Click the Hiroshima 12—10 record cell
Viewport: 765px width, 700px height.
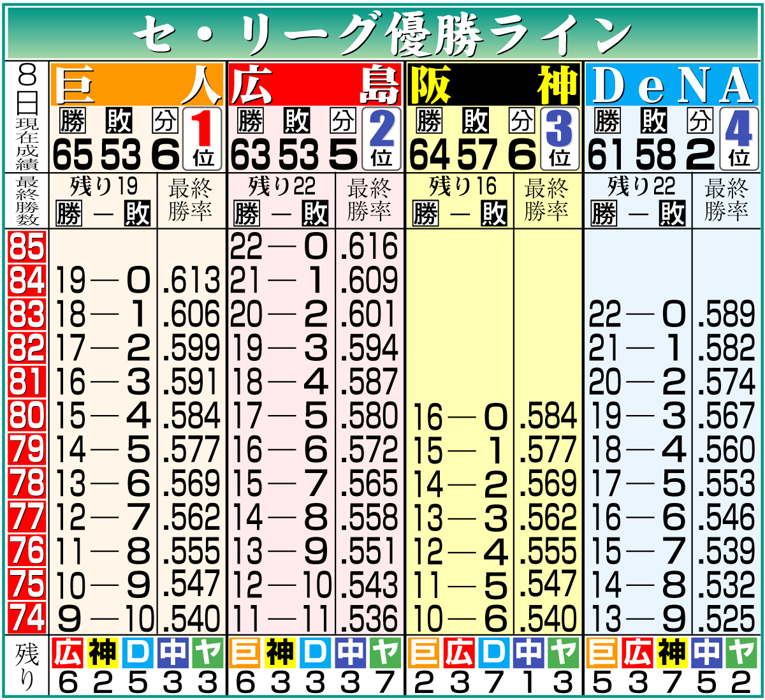pos(280,585)
